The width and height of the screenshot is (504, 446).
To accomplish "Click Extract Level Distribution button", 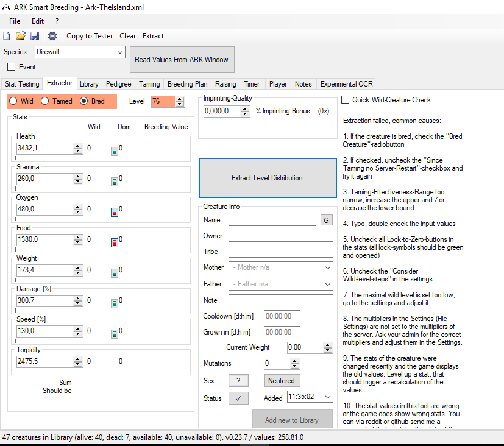I will (x=268, y=178).
